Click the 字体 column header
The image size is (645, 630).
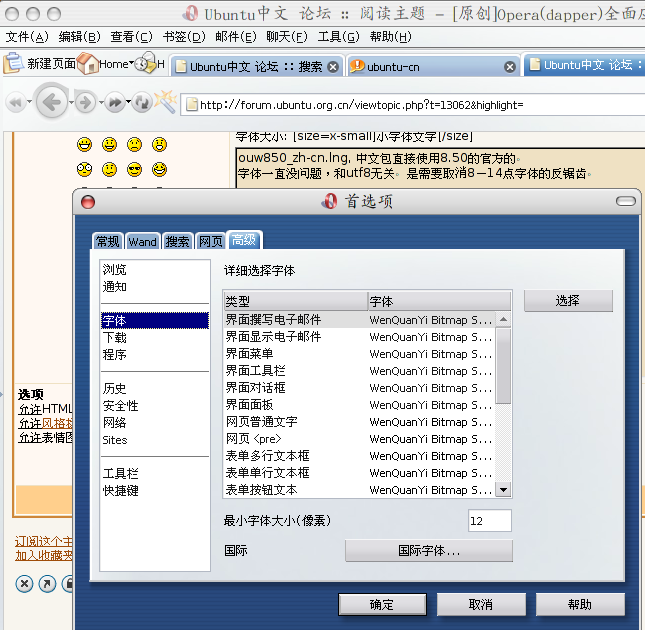click(439, 301)
